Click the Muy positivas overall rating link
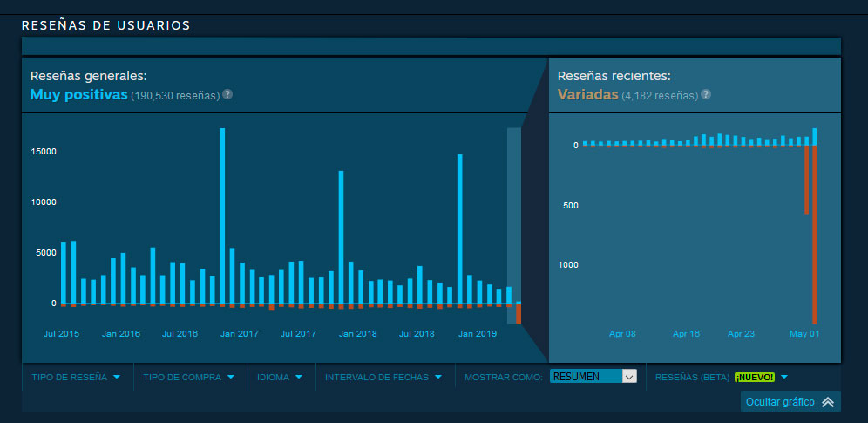This screenshot has height=423, width=868. click(78, 94)
